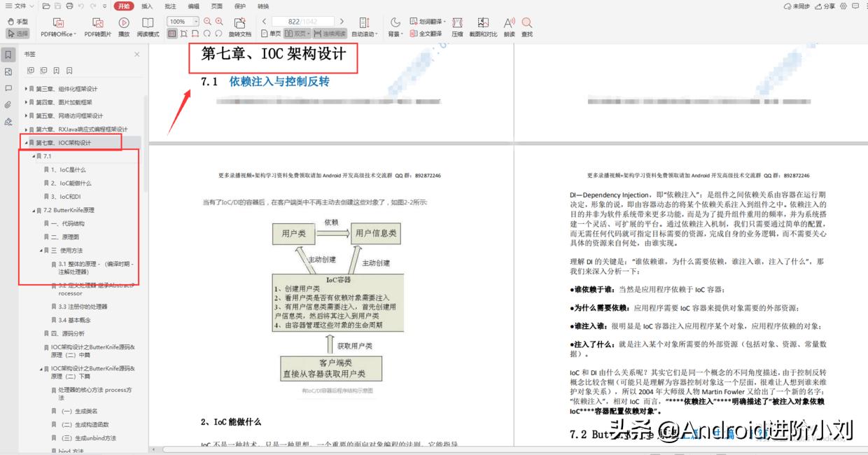
Task: Open the zoom percentage dropdown showing 100%
Action: tap(181, 21)
